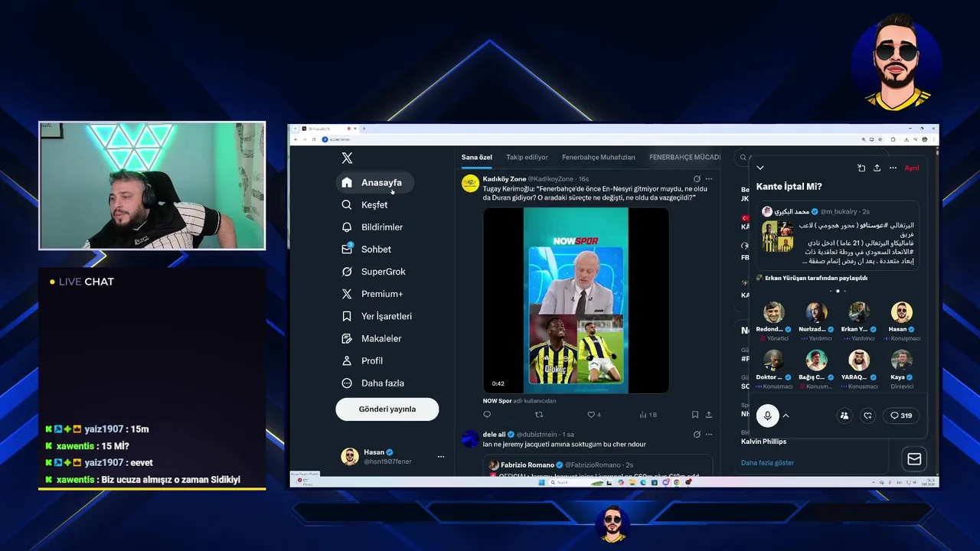Expand microphone options chevron
Viewport: 980px width, 551px height.
[x=786, y=416]
